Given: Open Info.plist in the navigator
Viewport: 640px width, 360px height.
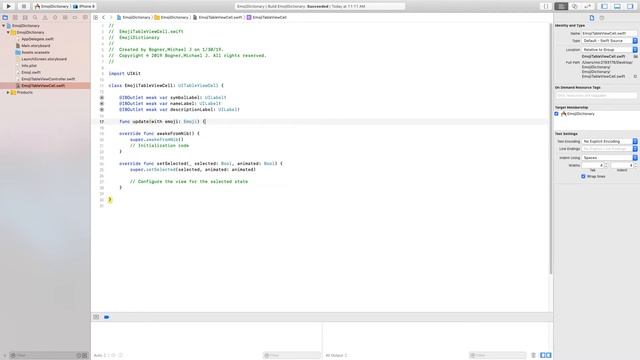Looking at the screenshot, I should coord(29,66).
